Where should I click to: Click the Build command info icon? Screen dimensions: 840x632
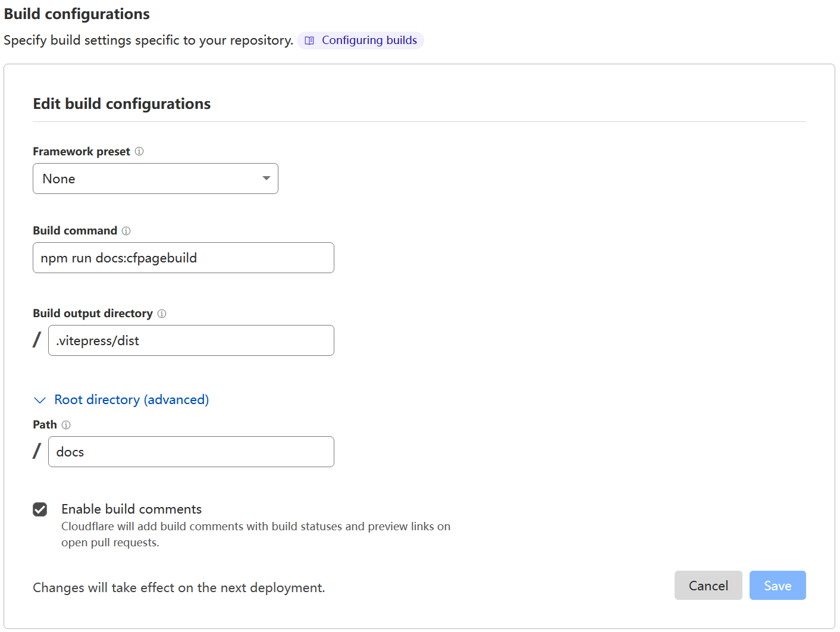(126, 231)
